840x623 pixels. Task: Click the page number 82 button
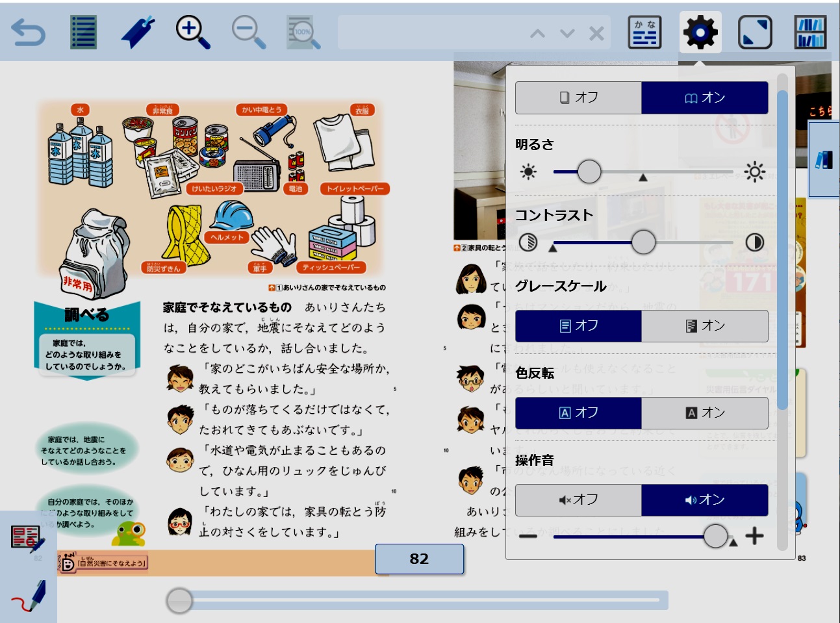point(420,559)
